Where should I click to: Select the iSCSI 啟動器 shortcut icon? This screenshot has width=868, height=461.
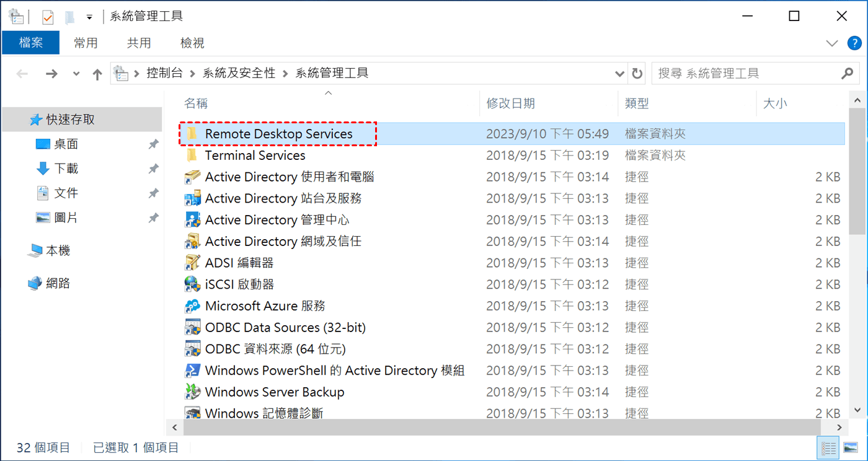(192, 284)
